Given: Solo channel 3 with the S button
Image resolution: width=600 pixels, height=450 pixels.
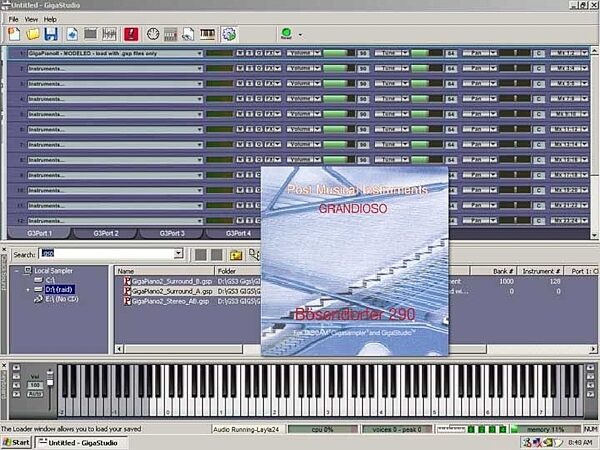Looking at the screenshot, I should (249, 84).
